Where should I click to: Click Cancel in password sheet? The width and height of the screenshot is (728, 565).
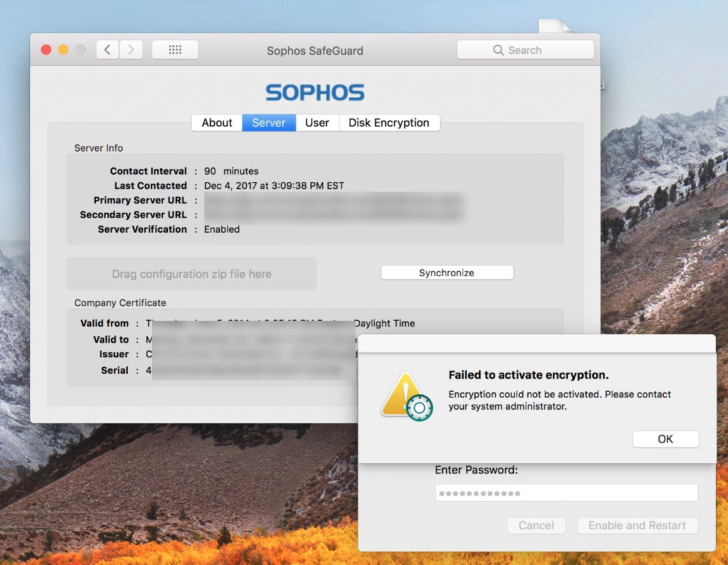click(536, 525)
